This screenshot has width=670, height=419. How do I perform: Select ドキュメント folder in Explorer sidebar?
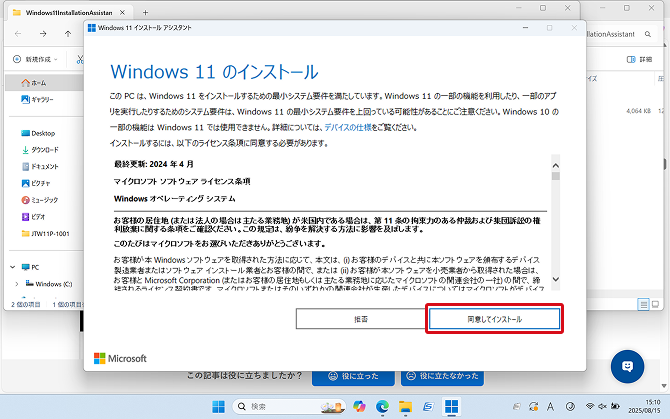click(40, 167)
